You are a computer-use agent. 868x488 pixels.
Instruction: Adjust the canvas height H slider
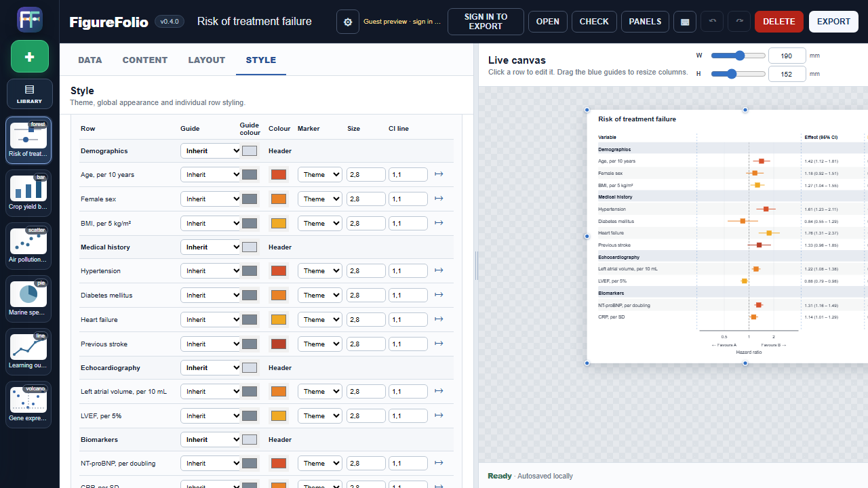coord(738,74)
